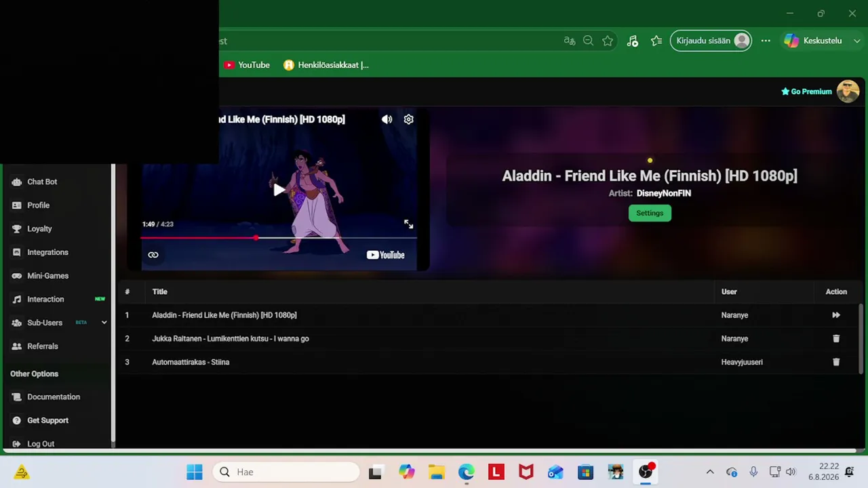Open the YouTube logo in player
The image size is (868, 488).
click(x=385, y=255)
